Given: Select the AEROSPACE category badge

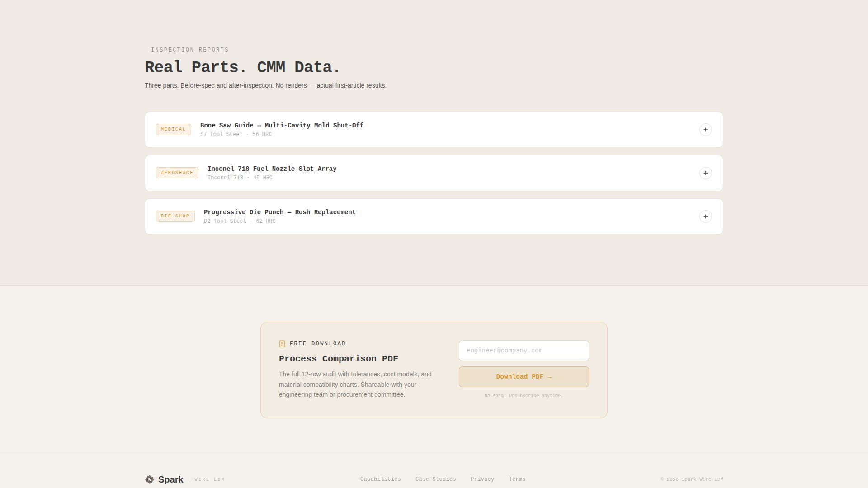Looking at the screenshot, I should (x=177, y=173).
